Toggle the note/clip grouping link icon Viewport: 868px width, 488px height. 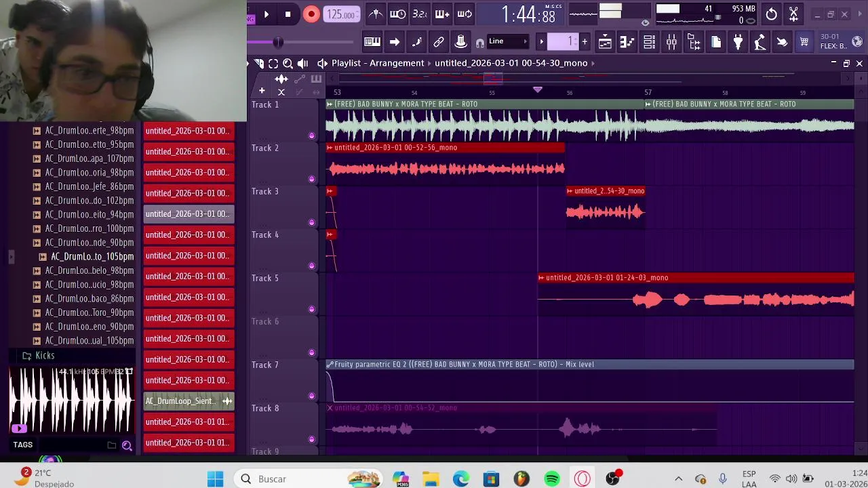click(x=439, y=42)
